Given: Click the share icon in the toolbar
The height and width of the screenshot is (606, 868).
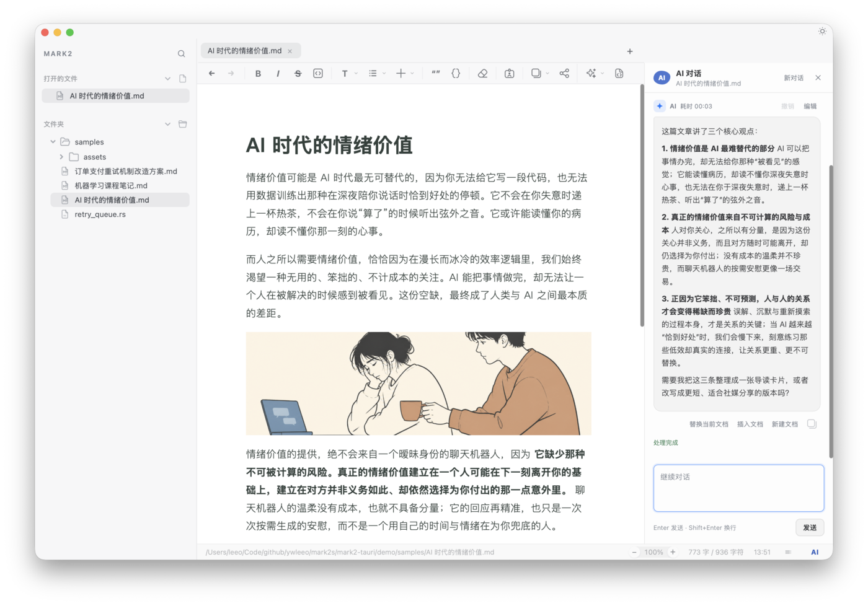Looking at the screenshot, I should coord(564,73).
